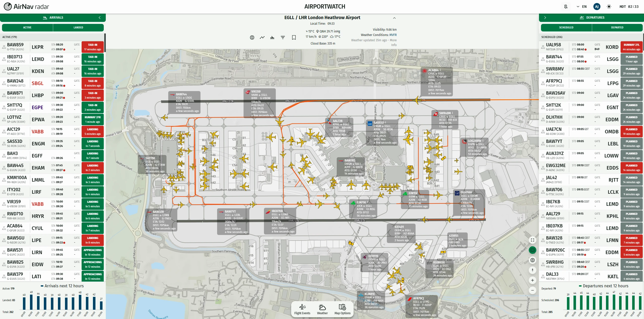644x319 pixels.
Task: Enter fullscreen with the map fullscreen icon
Action: [532, 240]
